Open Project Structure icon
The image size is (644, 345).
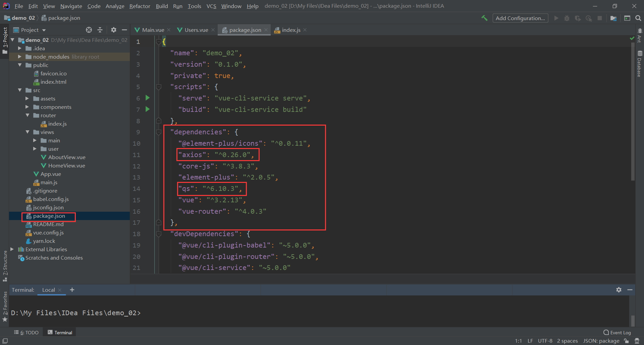point(613,18)
